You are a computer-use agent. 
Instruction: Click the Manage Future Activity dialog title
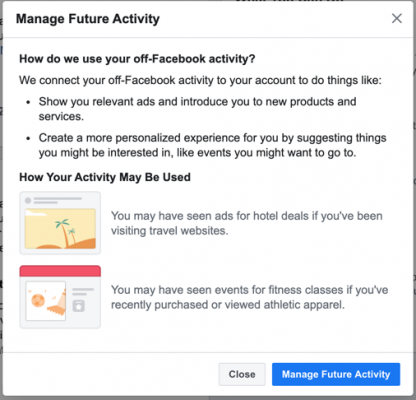pos(88,19)
